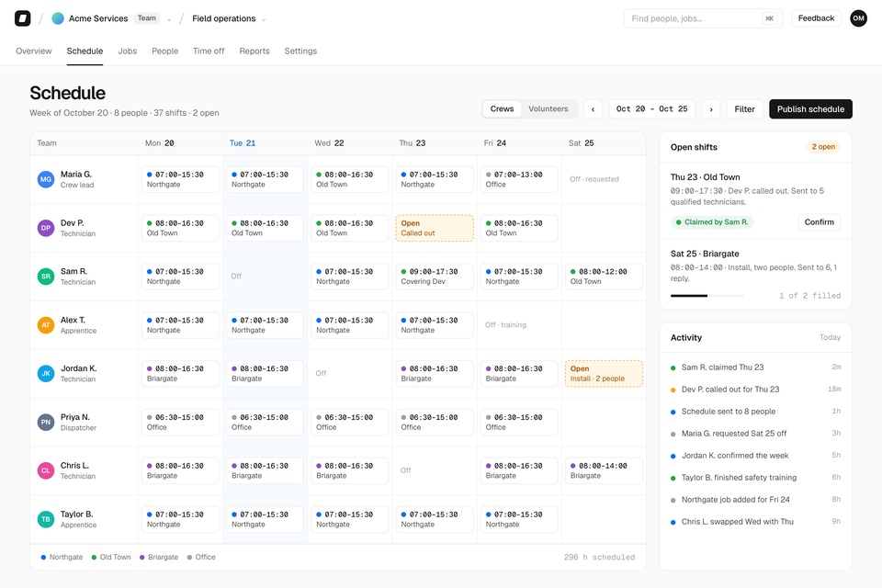The image size is (882, 588).
Task: Click Priya N.'s PN avatar
Action: 46,422
